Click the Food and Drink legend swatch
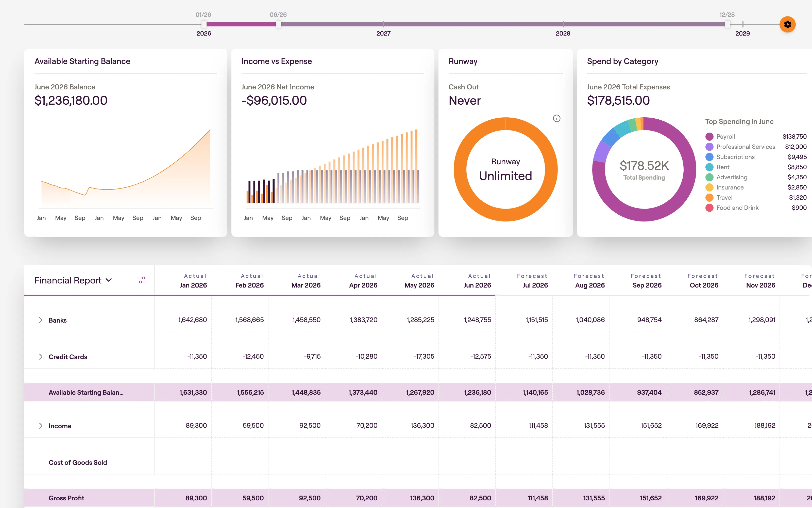Viewport: 812px width, 508px height. coord(709,208)
